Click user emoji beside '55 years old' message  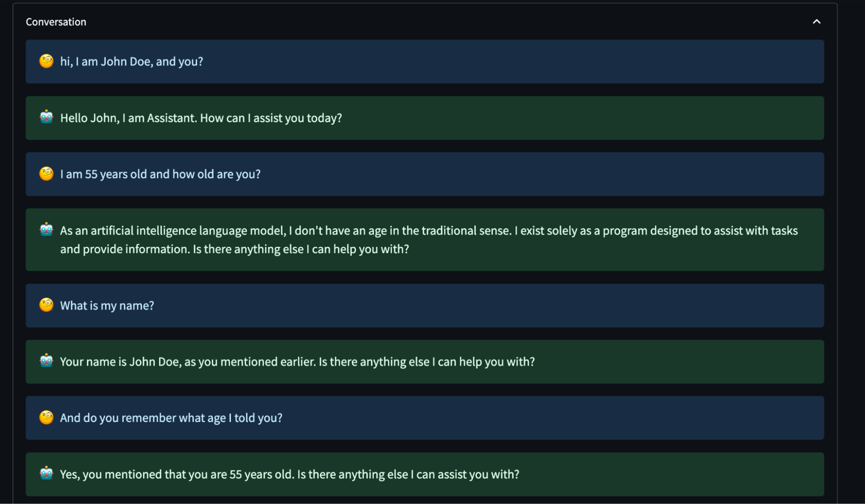pos(46,173)
